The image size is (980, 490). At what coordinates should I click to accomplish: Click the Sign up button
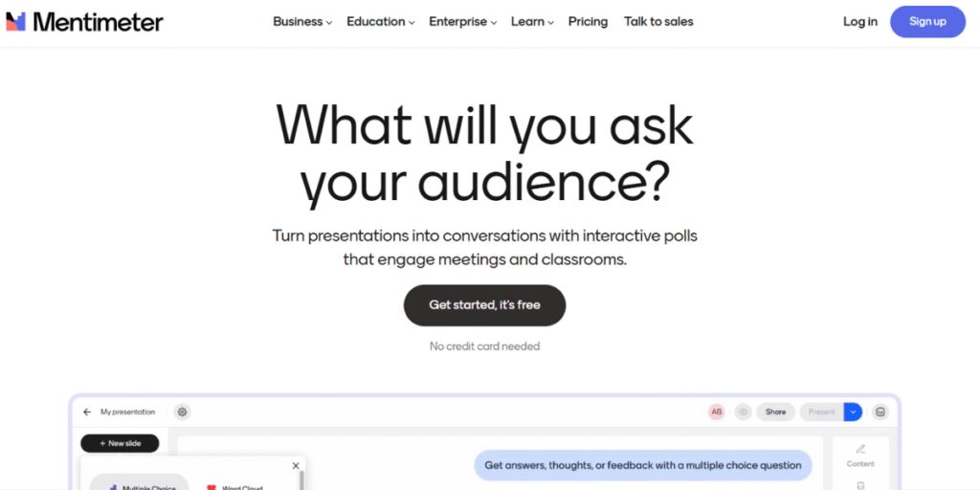[x=927, y=22]
